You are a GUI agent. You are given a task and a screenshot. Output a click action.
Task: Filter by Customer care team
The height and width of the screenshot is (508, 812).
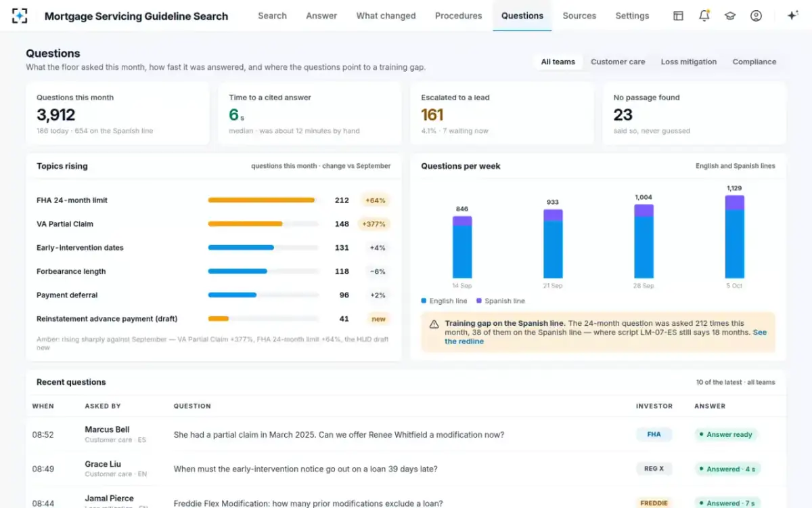tap(618, 62)
